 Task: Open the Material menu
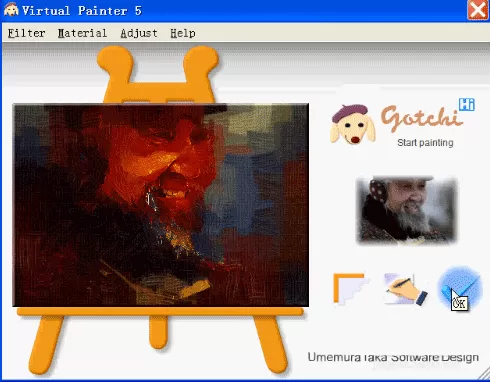(82, 33)
